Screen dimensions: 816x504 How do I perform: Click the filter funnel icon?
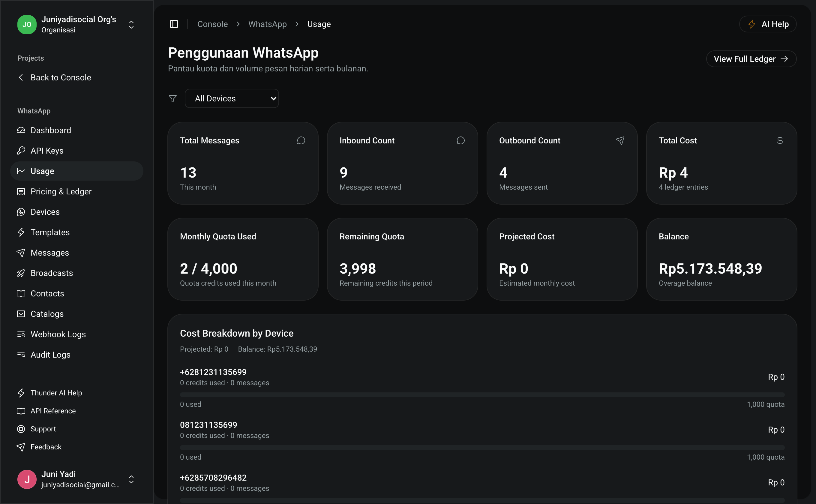click(x=173, y=99)
